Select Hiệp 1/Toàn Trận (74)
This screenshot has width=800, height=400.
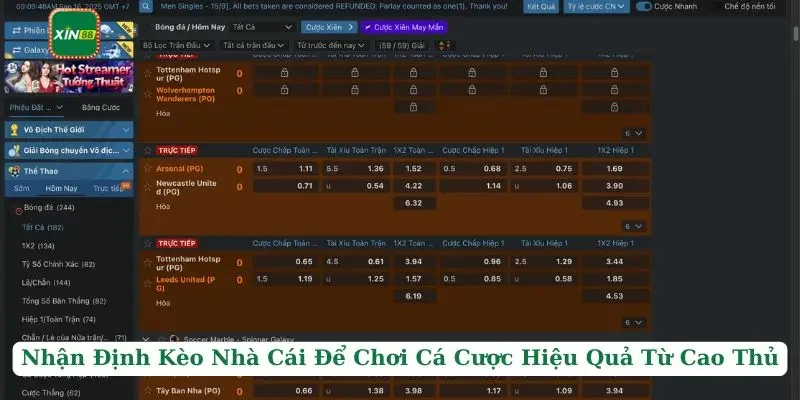(58, 319)
